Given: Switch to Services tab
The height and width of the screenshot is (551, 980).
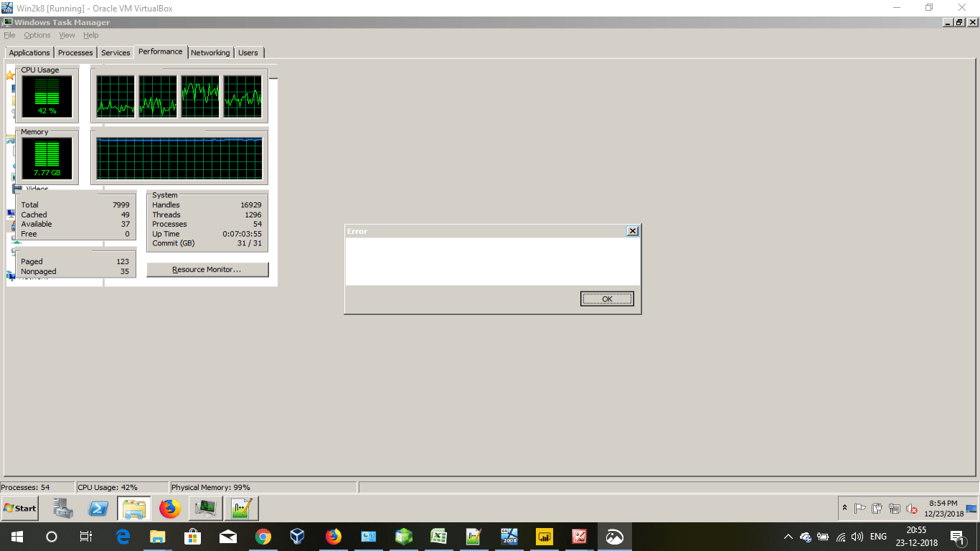Looking at the screenshot, I should click(x=116, y=52).
